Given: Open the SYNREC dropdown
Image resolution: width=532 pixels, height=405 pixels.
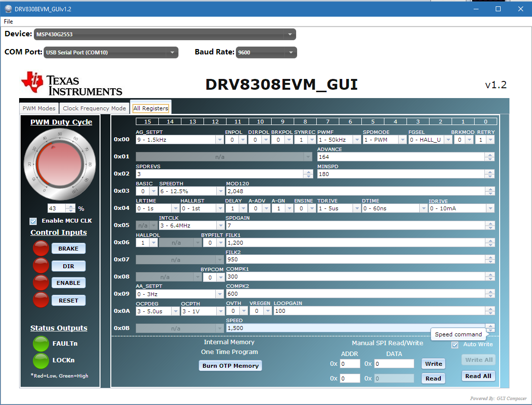Looking at the screenshot, I should pyautogui.click(x=305, y=140).
